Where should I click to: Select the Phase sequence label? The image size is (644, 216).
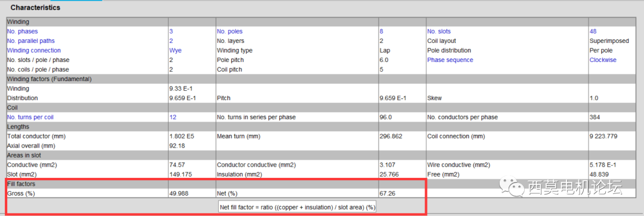pyautogui.click(x=450, y=60)
